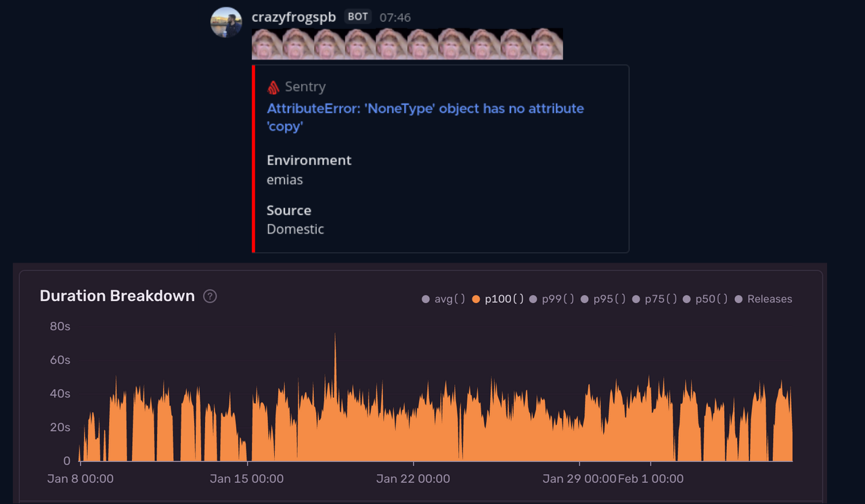Image resolution: width=865 pixels, height=504 pixels.
Task: Click the Sentry provider name in the embed
Action: coord(305,87)
